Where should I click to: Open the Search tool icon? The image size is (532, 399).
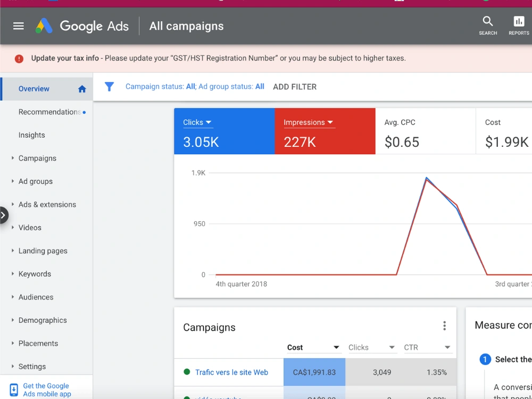[x=488, y=26]
